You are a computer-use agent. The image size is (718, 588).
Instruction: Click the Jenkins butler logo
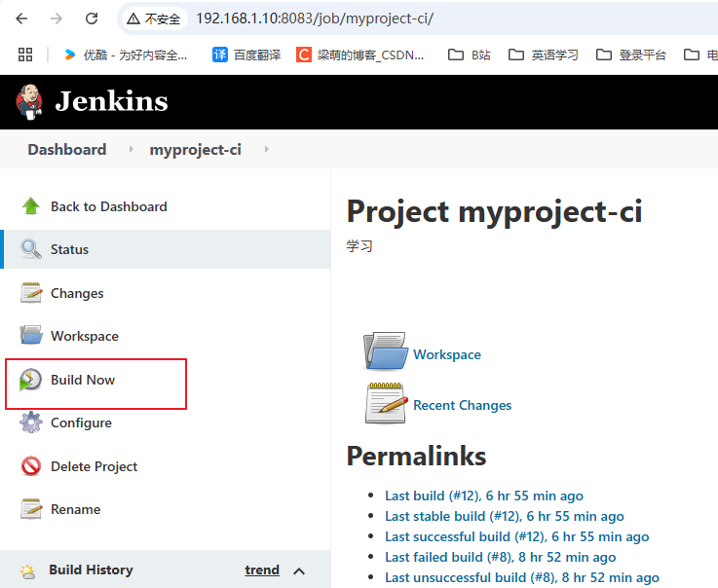click(29, 101)
